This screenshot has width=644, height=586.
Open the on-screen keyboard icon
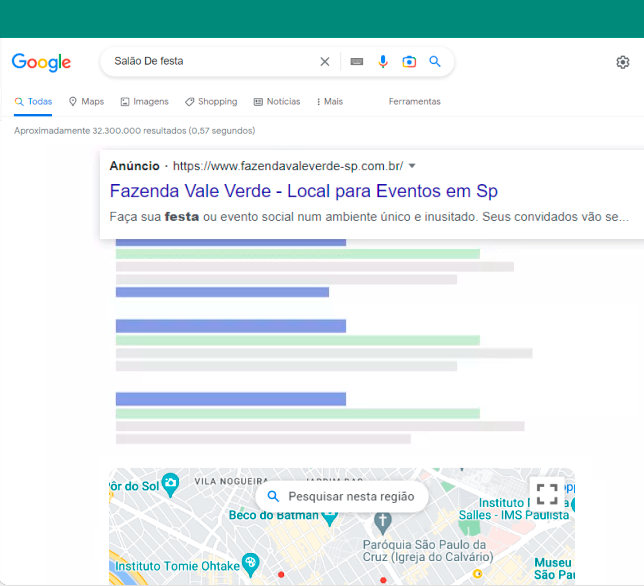(356, 62)
